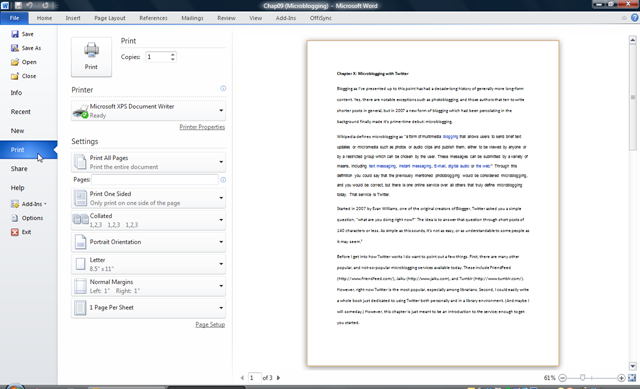Switch to the Page Layout ribbon tab
This screenshot has height=389, width=640.
[x=110, y=18]
